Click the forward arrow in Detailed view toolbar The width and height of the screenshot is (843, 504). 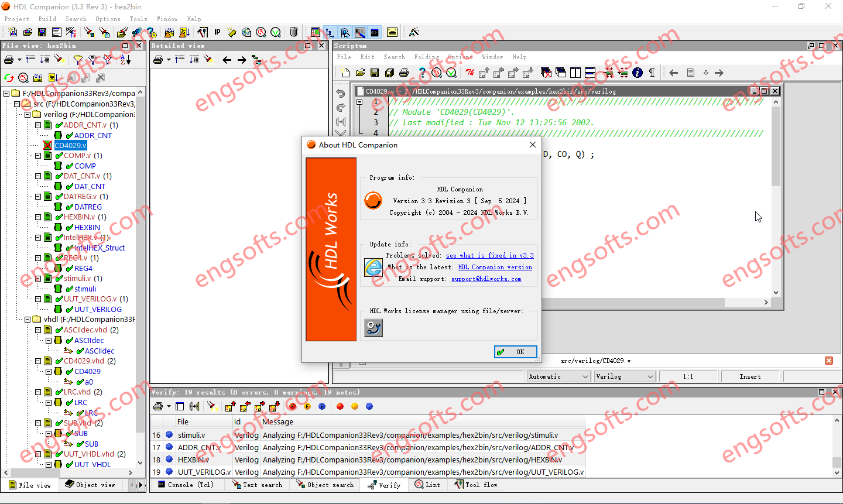(x=242, y=60)
